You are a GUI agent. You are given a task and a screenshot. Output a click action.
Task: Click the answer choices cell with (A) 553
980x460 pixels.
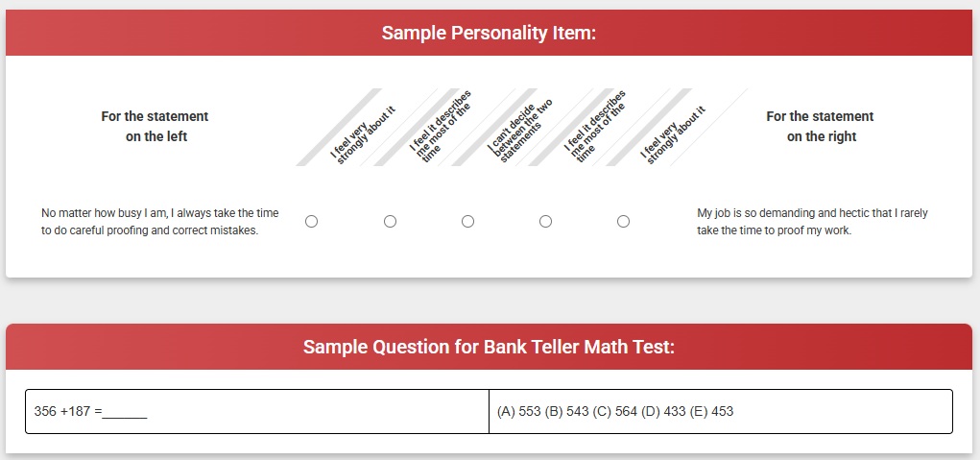coord(721,411)
